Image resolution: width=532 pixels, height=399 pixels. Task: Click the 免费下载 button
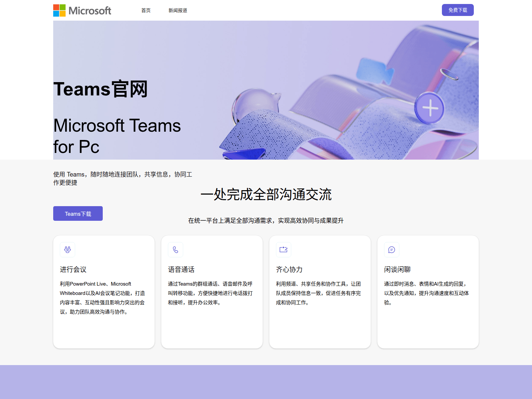(x=458, y=10)
